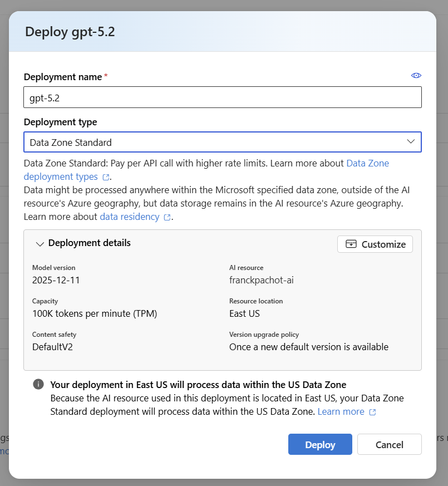Click the info icon next to the data zone notice
The width and height of the screenshot is (448, 486).
click(x=38, y=384)
